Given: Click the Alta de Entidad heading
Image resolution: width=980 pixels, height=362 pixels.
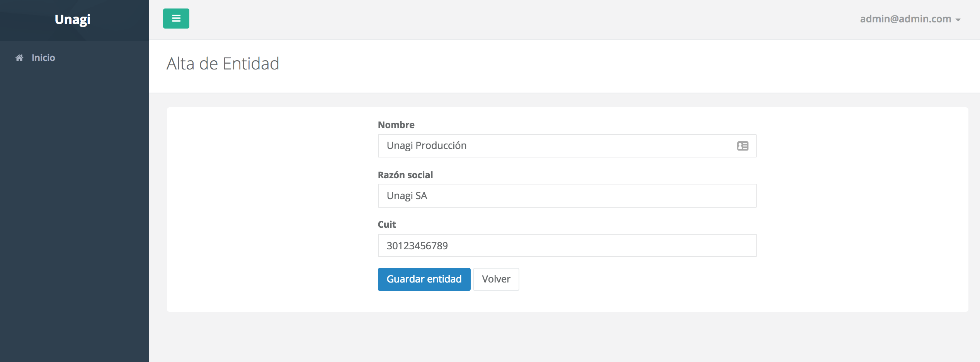Looking at the screenshot, I should (x=223, y=64).
